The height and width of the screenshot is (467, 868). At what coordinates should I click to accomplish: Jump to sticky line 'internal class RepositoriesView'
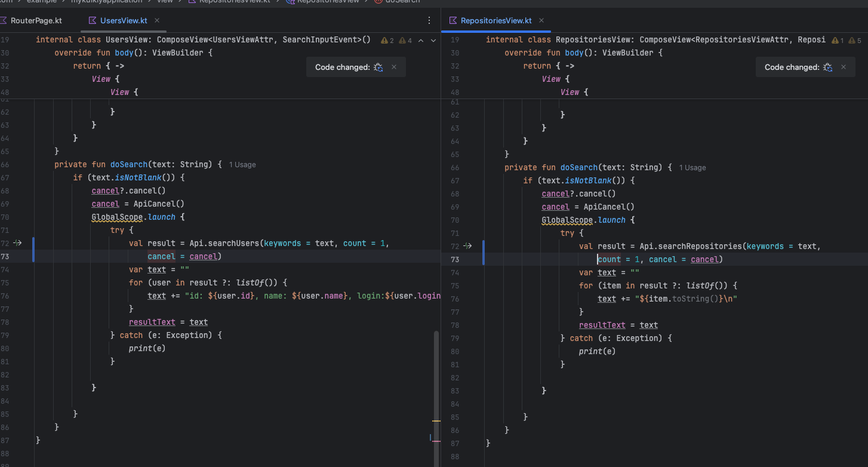655,40
